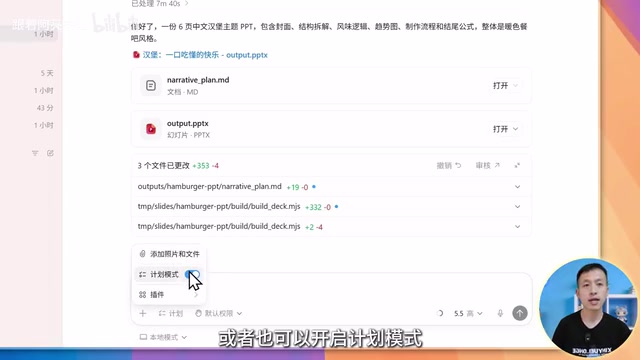Click the microphone voice input icon
The width and height of the screenshot is (640, 360).
coord(500,313)
